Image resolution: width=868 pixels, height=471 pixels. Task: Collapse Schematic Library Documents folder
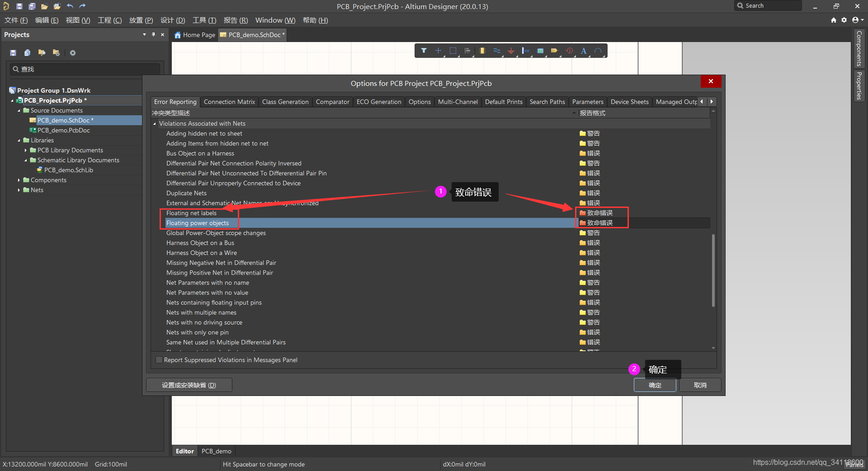26,160
